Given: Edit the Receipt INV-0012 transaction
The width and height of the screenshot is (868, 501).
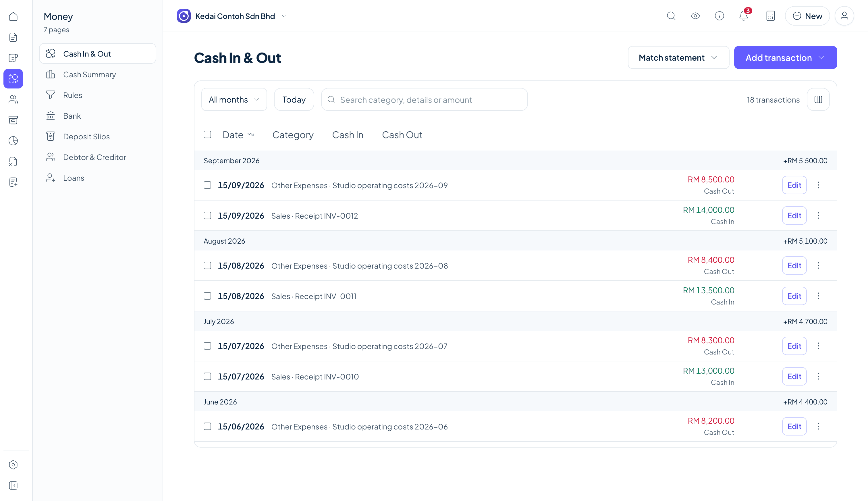Looking at the screenshot, I should pos(794,215).
